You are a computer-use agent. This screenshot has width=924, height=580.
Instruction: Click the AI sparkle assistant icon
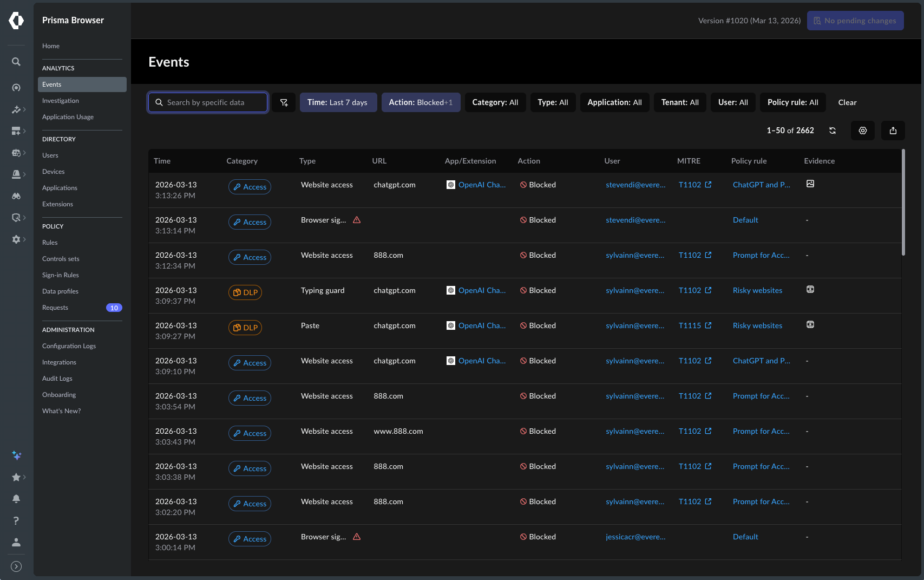point(16,455)
